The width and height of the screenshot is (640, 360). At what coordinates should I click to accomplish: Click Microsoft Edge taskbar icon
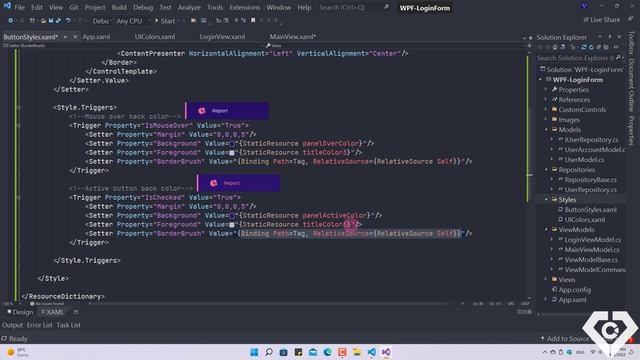[327, 352]
